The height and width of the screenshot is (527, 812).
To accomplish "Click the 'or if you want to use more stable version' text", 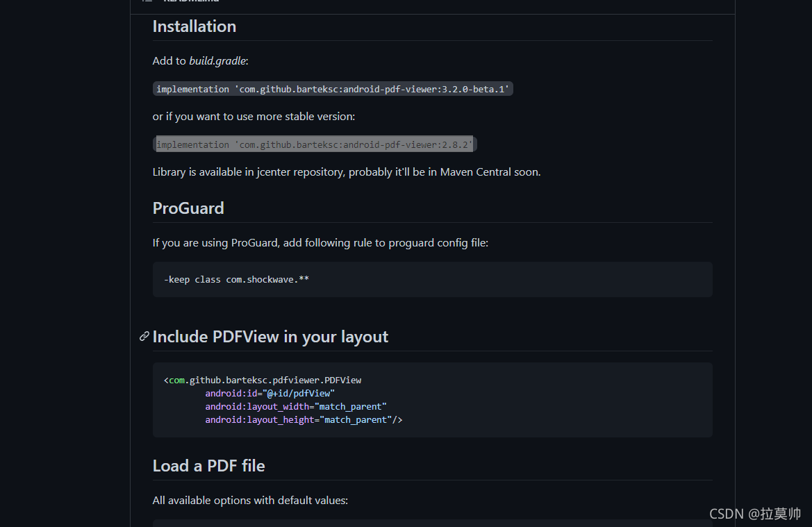I will [x=254, y=117].
